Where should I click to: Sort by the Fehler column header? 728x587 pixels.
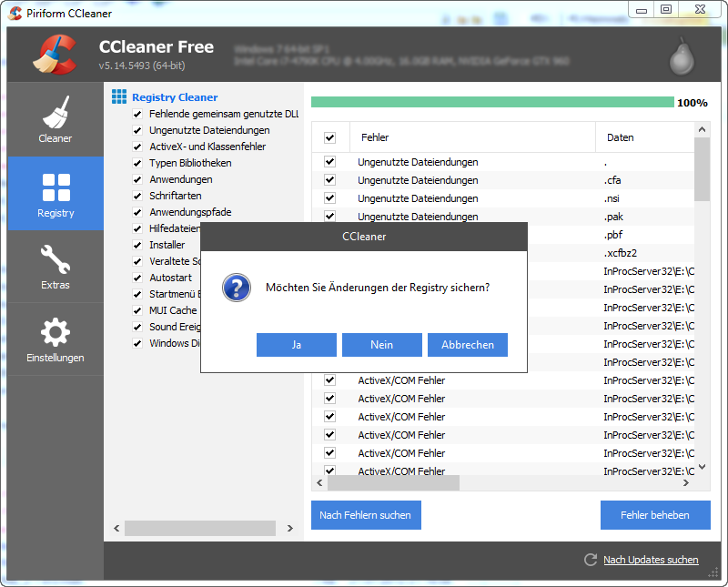click(375, 137)
